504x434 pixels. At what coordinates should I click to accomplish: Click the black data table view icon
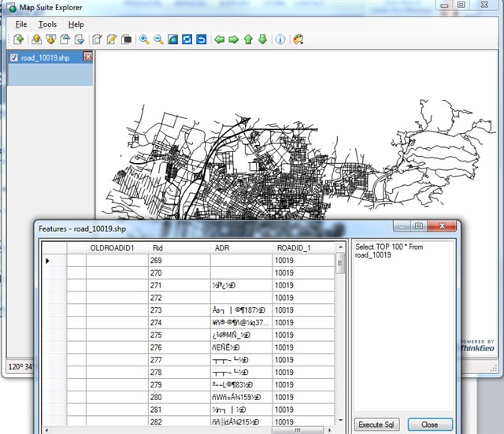point(126,39)
